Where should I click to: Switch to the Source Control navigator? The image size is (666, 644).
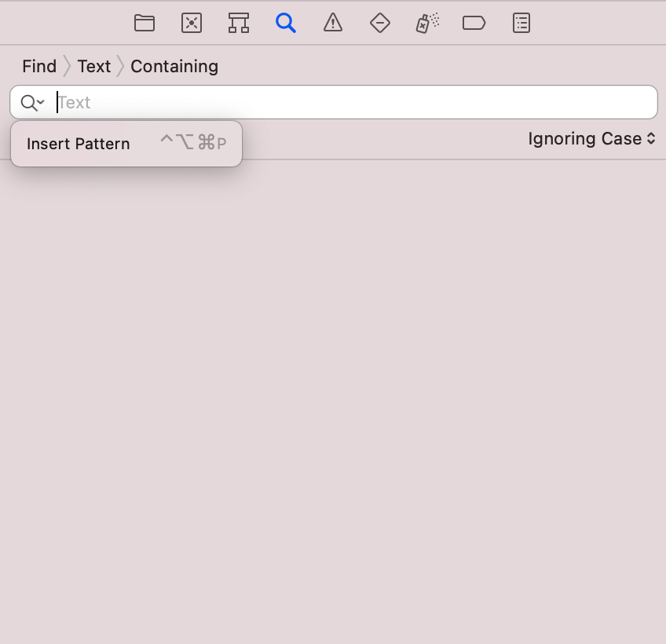click(191, 23)
